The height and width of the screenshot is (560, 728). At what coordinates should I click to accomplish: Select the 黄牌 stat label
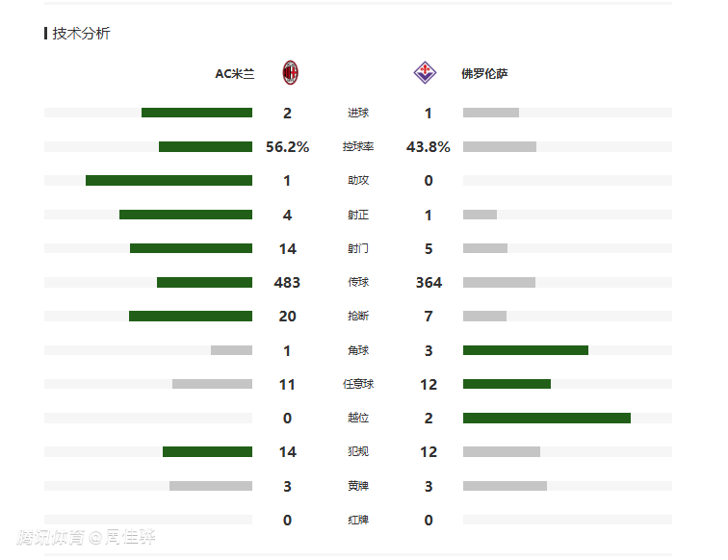(357, 486)
